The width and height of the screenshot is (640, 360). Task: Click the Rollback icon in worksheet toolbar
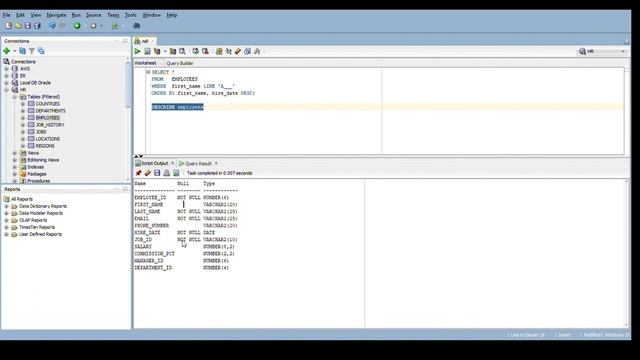coord(205,51)
